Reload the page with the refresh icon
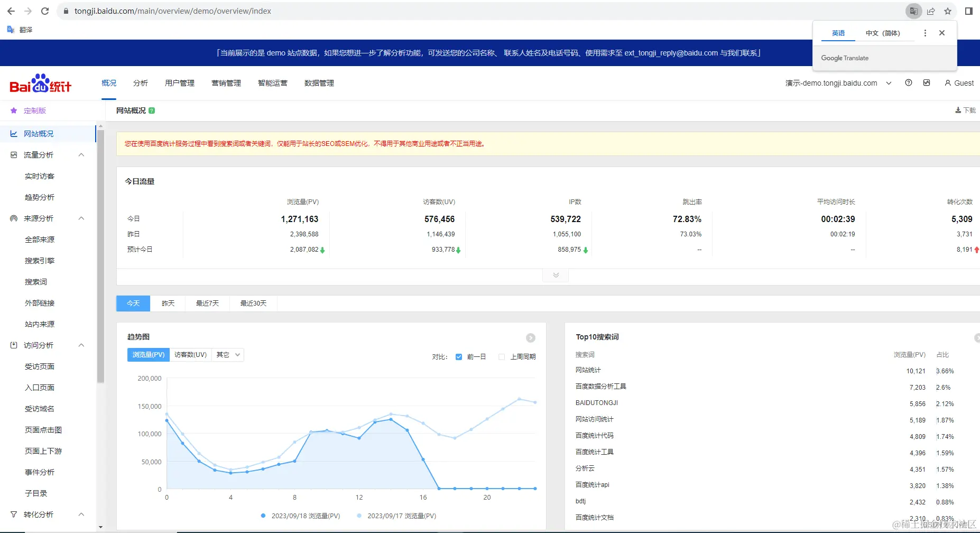The width and height of the screenshot is (980, 533). (45, 11)
